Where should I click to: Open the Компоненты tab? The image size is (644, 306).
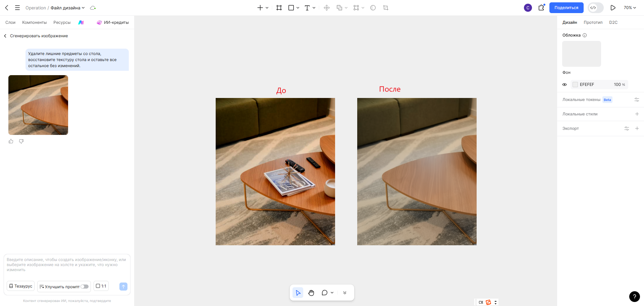tap(34, 22)
